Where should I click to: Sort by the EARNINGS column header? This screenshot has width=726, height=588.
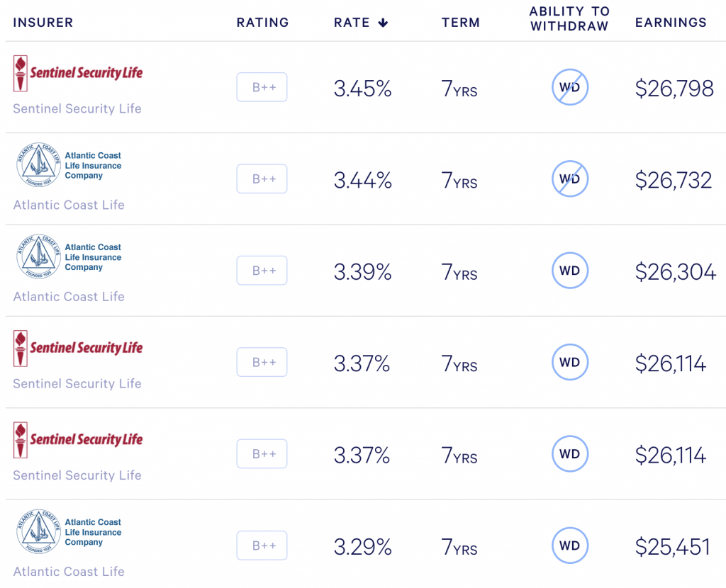tap(671, 22)
